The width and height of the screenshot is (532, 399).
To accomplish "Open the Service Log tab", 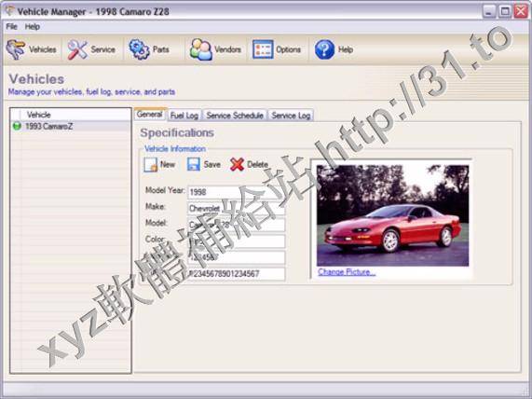I will click(291, 116).
